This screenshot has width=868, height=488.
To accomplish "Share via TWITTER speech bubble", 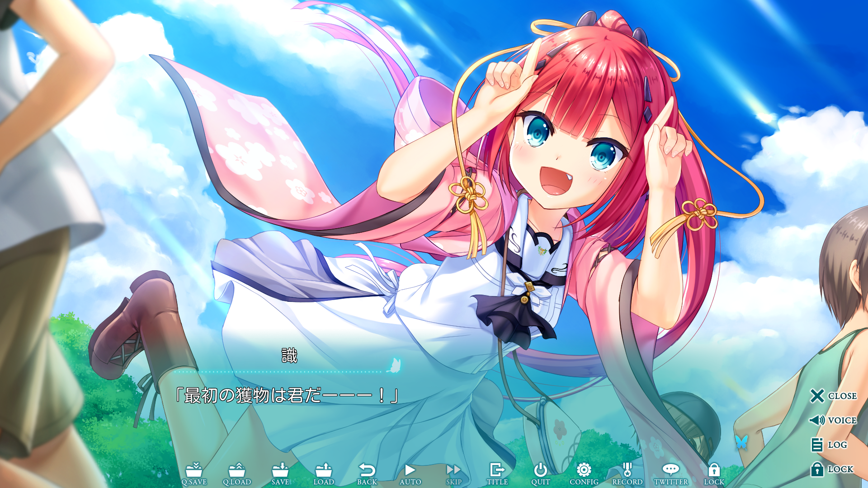I will coord(671,474).
